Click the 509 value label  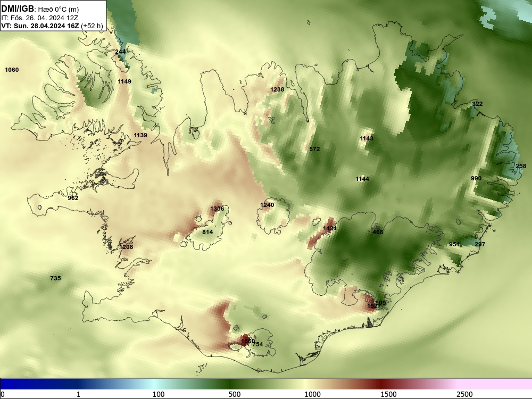[381, 303]
